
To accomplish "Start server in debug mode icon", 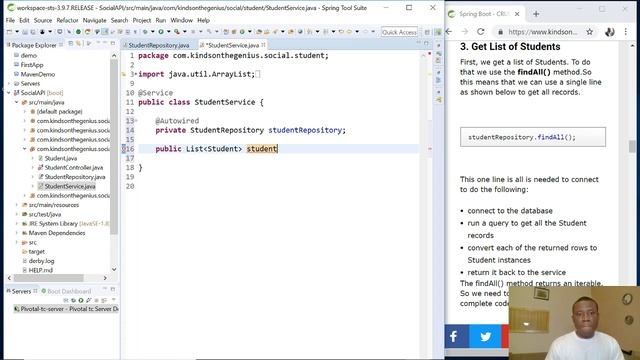I will (73, 300).
